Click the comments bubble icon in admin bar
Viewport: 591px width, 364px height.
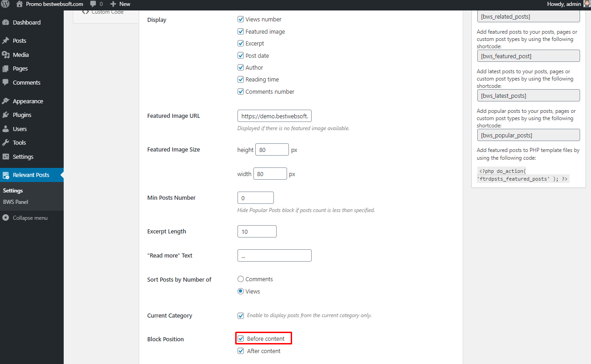pyautogui.click(x=93, y=4)
